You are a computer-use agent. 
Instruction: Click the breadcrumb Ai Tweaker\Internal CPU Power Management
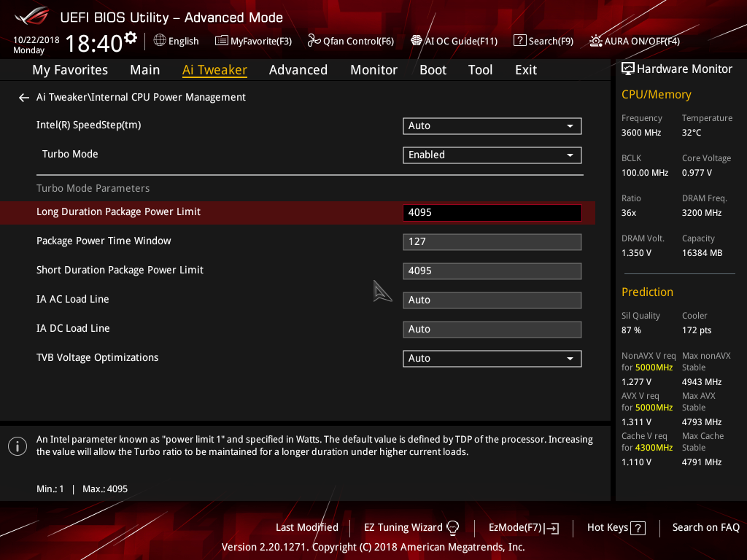pos(141,97)
